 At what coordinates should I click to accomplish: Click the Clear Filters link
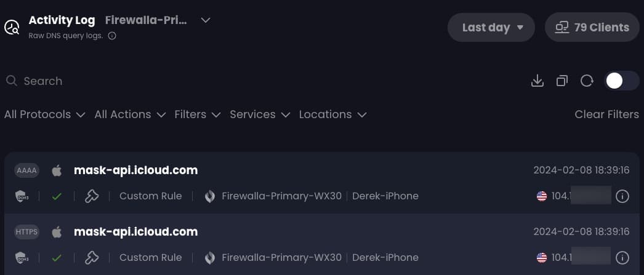[x=606, y=114]
